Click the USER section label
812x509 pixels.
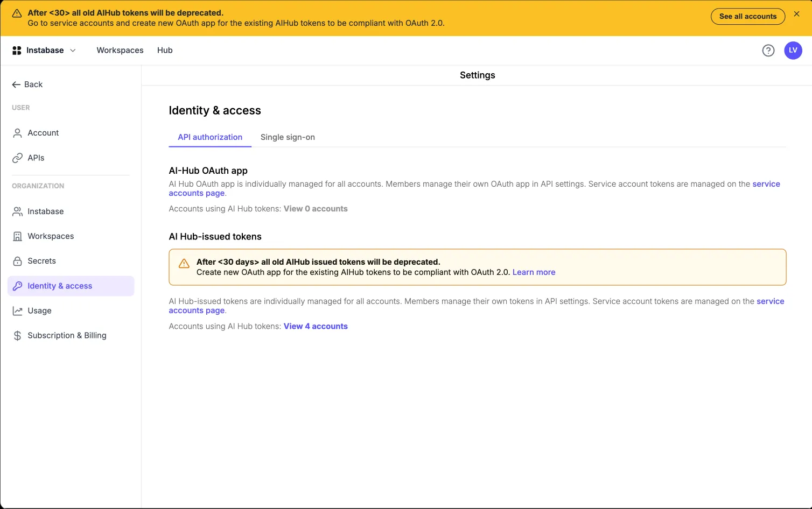tap(21, 108)
